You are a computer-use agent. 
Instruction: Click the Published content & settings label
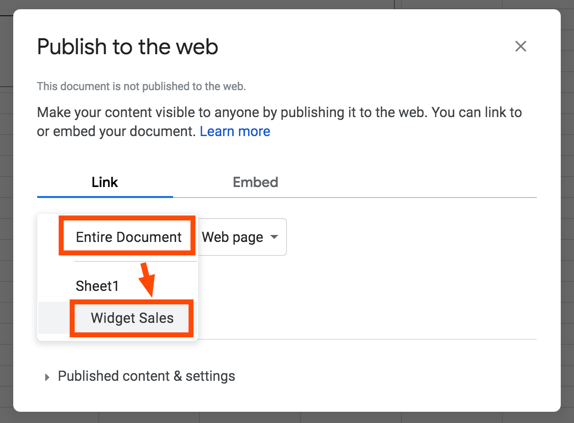[x=146, y=376]
